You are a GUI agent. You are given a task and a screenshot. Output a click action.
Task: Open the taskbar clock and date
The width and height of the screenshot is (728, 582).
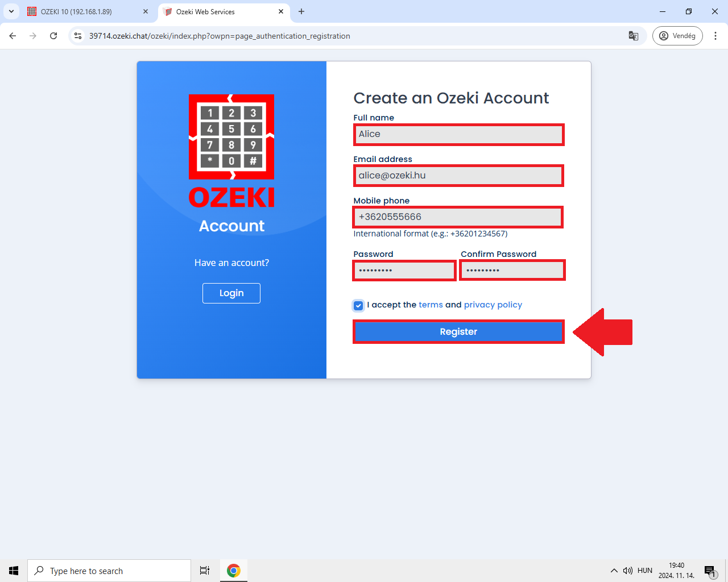(x=677, y=571)
